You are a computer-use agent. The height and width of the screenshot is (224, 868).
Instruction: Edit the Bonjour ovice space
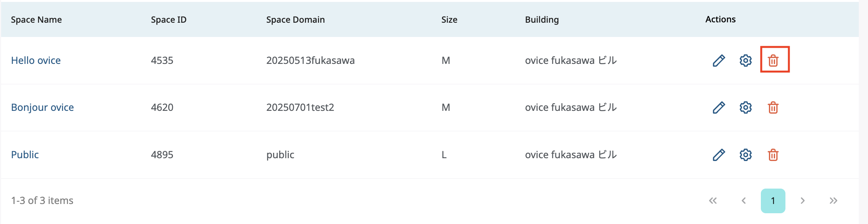click(x=719, y=107)
